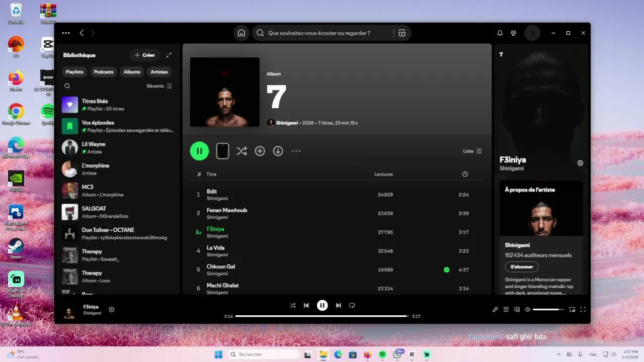This screenshot has height=362, width=644.
Task: Open notifications bell icon
Action: click(500, 33)
